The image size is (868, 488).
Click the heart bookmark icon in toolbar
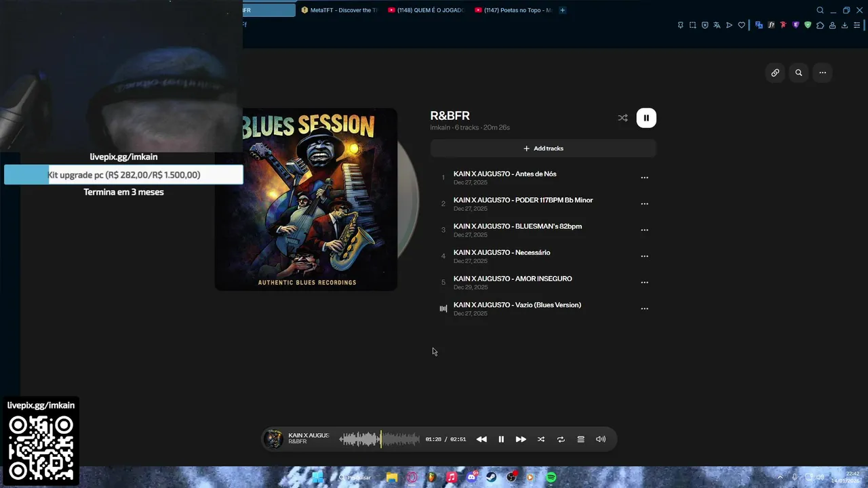[741, 25]
